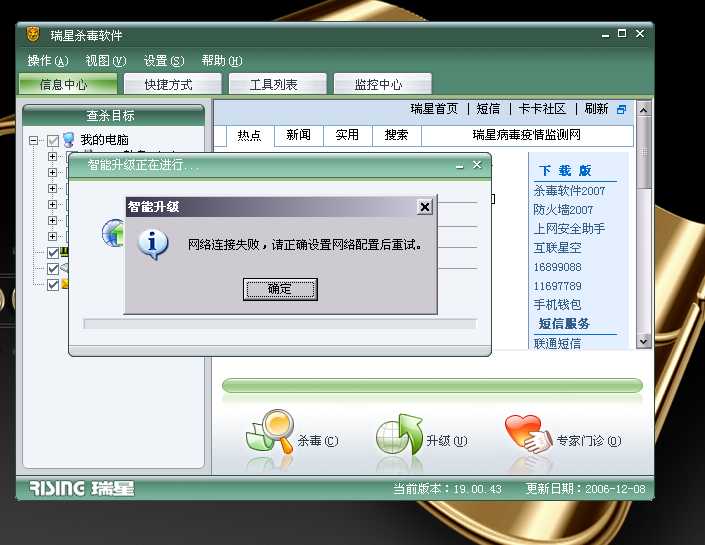705x545 pixels.
Task: Open the 联通短信 link
Action: (x=558, y=344)
